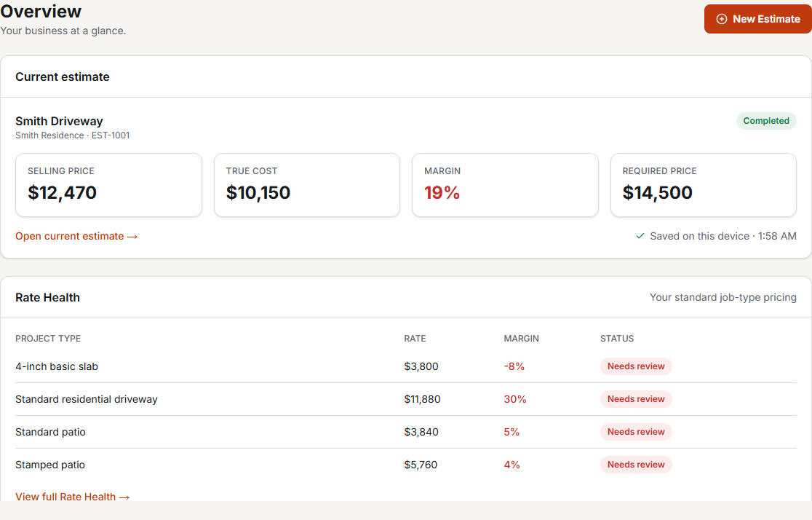Click the Margin 19% card
812x520 pixels.
(x=505, y=185)
